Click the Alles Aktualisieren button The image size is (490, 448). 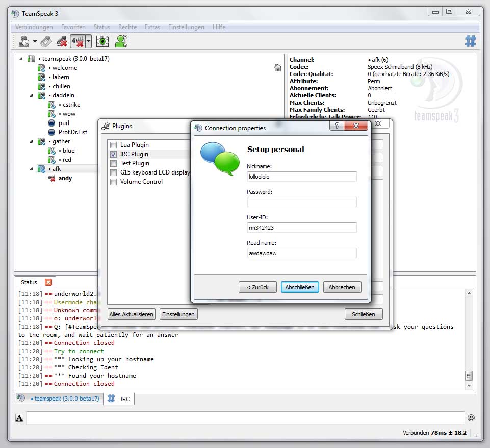pos(131,314)
